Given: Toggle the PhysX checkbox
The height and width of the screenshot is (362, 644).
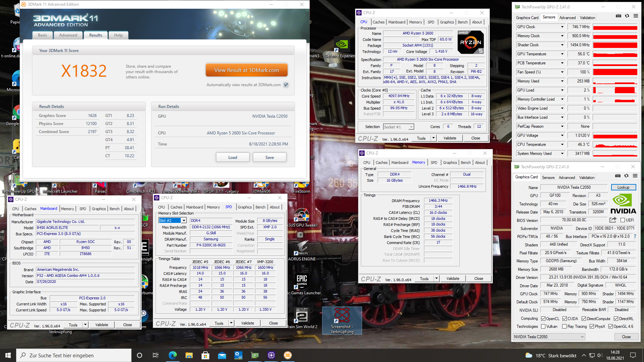Looking at the screenshot, I should pos(592,326).
